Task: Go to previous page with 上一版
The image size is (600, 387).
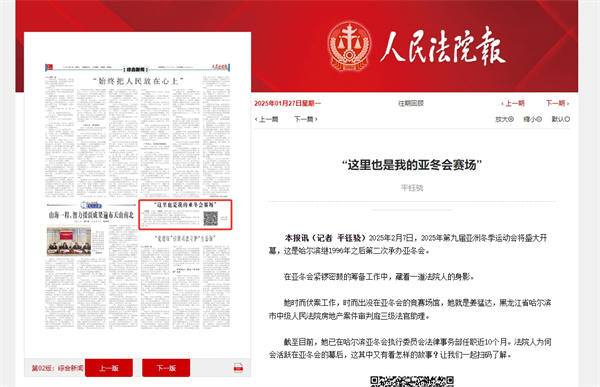Action: 109,368
